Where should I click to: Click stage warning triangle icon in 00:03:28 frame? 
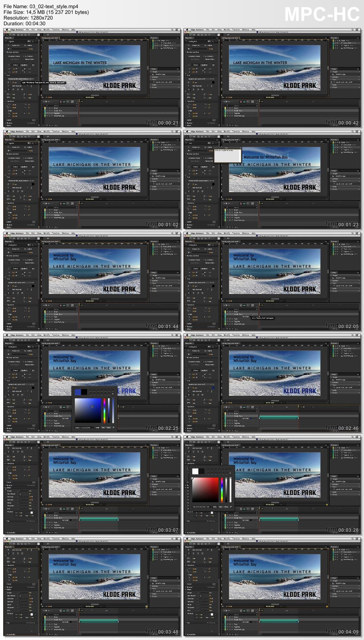pyautogui.click(x=327, y=504)
